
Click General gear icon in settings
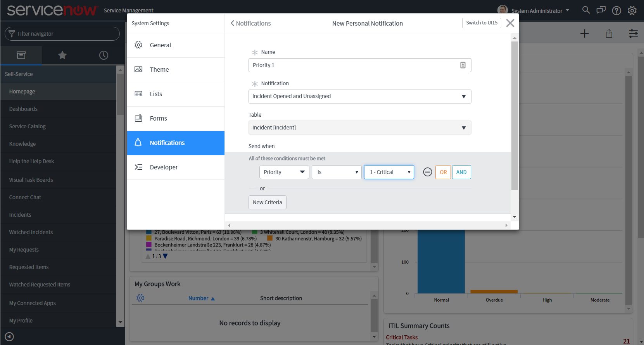click(x=138, y=45)
